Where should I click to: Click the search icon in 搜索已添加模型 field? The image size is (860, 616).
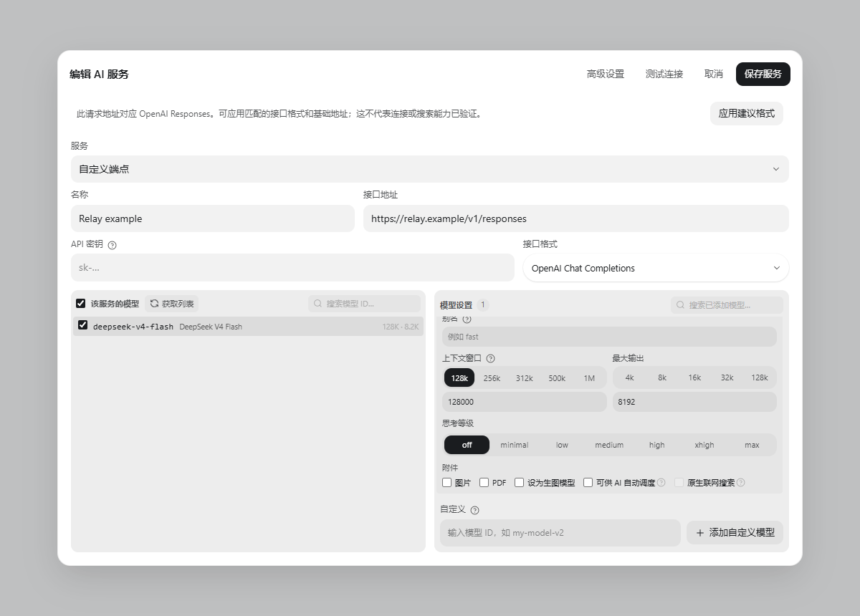[x=681, y=305]
